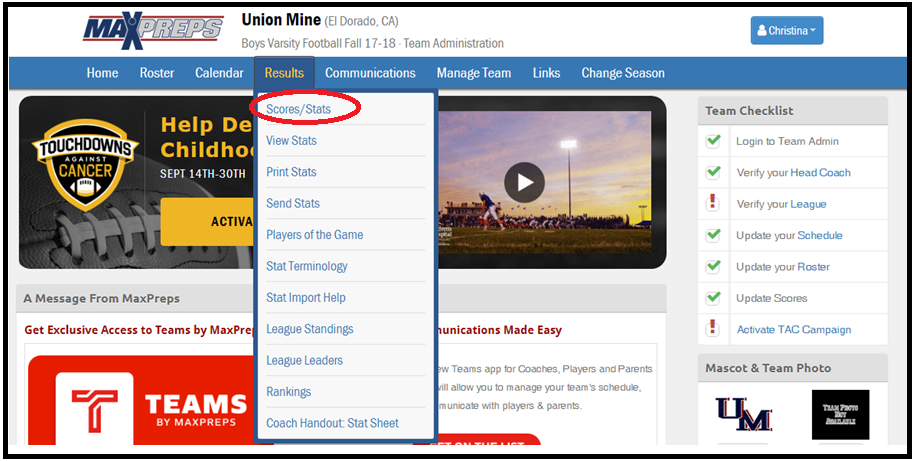Screen dimensions: 916x461
Task: Open the Head Coach link
Action: [x=820, y=173]
